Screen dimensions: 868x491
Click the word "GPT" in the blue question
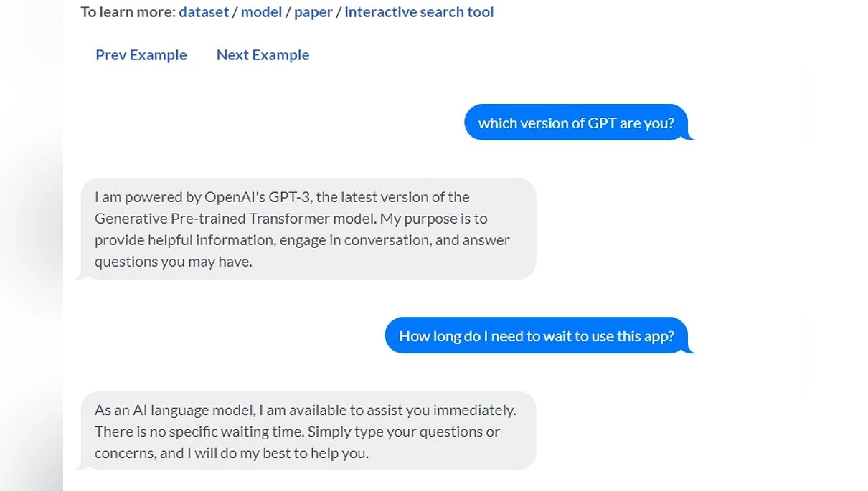click(x=601, y=123)
